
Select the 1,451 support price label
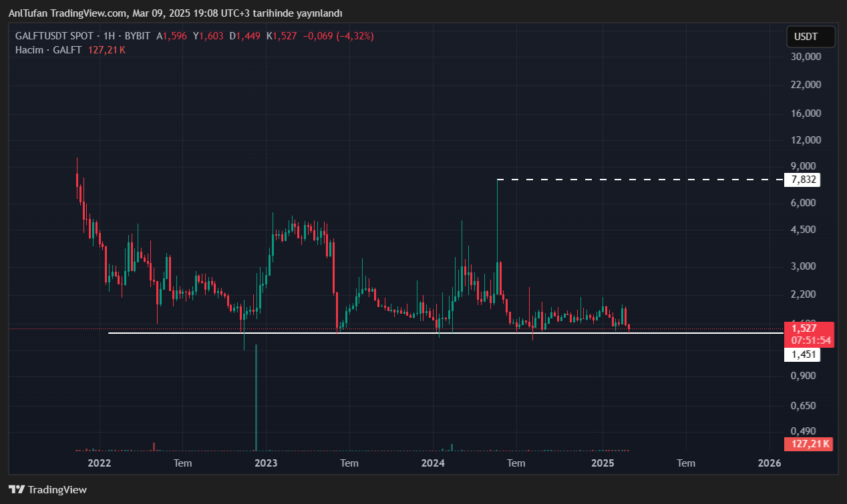tap(802, 354)
